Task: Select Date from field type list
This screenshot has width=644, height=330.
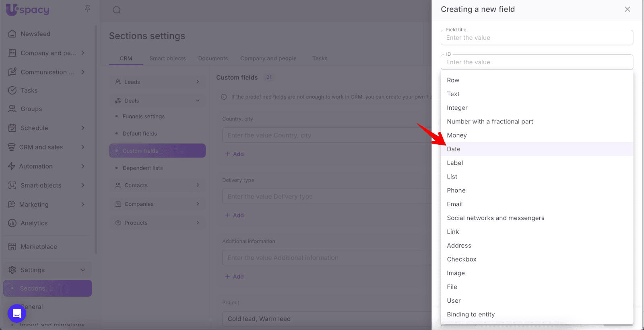Action: click(454, 149)
